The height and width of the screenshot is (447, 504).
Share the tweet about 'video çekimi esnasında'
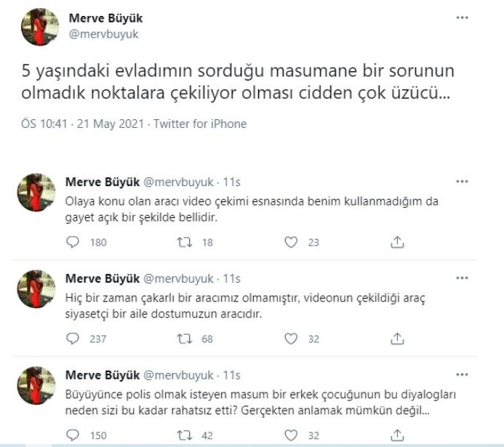pos(398,242)
